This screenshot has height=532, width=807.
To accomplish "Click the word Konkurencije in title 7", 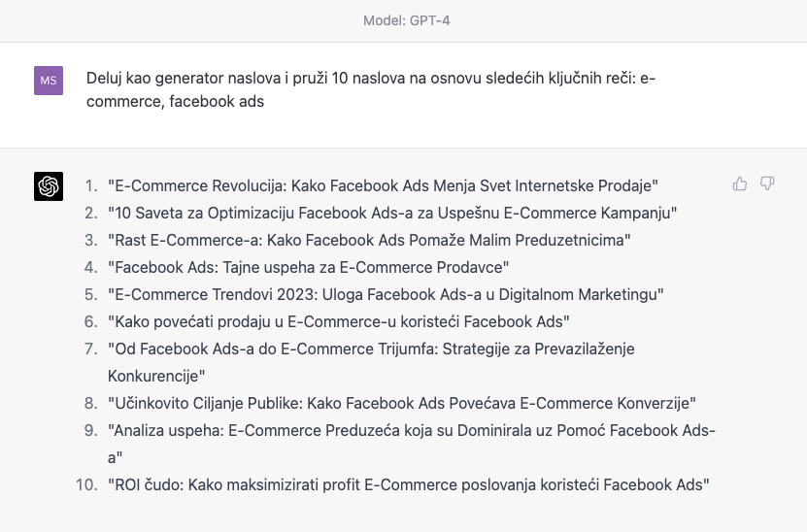I will point(156,376).
